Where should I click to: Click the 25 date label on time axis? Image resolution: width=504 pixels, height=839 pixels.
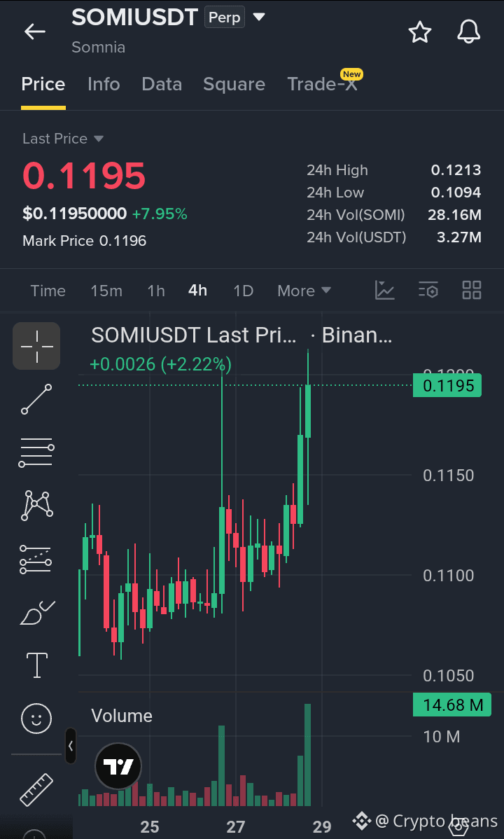[x=150, y=827]
